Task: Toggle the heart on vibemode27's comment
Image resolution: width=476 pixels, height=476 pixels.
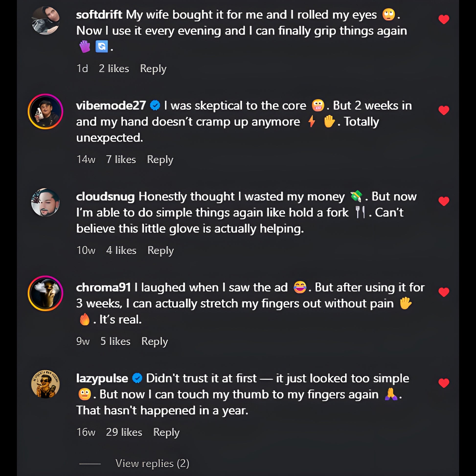Action: point(443,110)
